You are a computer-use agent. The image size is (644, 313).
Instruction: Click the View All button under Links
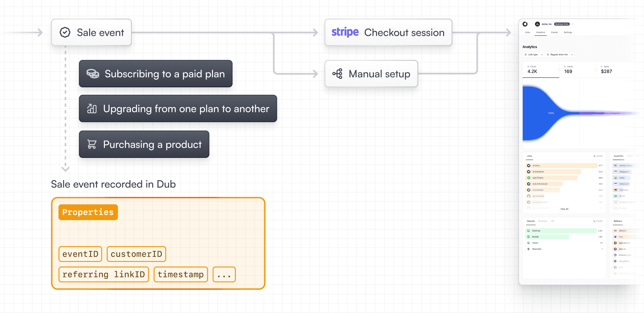(564, 209)
